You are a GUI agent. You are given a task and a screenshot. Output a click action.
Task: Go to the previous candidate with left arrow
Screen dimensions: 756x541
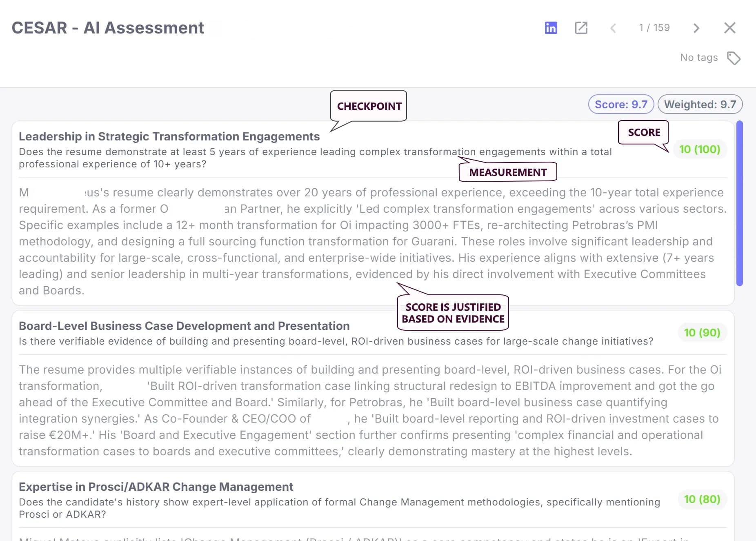(x=613, y=28)
